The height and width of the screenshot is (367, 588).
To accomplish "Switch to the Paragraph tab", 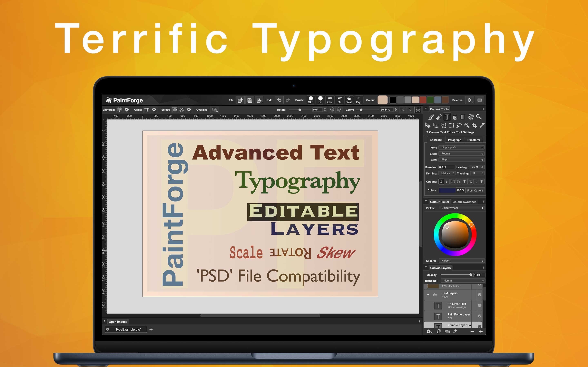I will click(454, 140).
